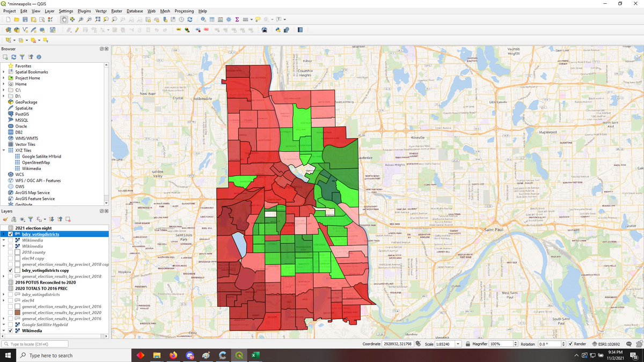Click the Zoom Out magnifier tool

[x=89, y=19]
